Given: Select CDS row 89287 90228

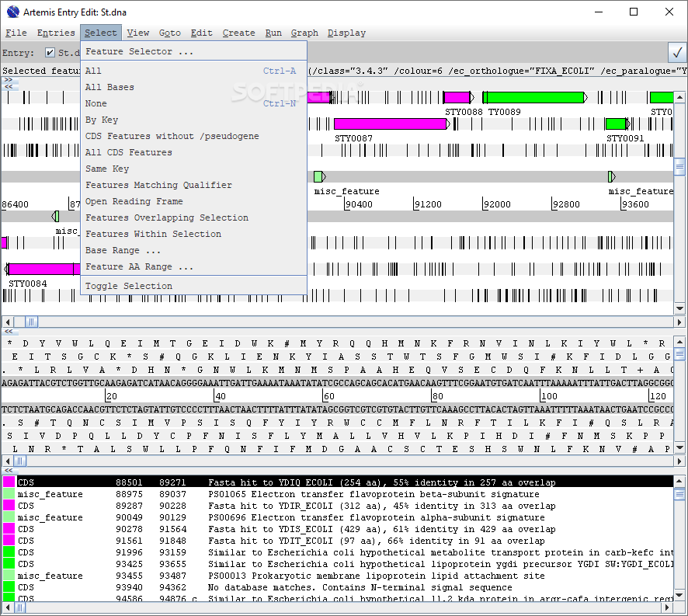Looking at the screenshot, I should 338,506.
